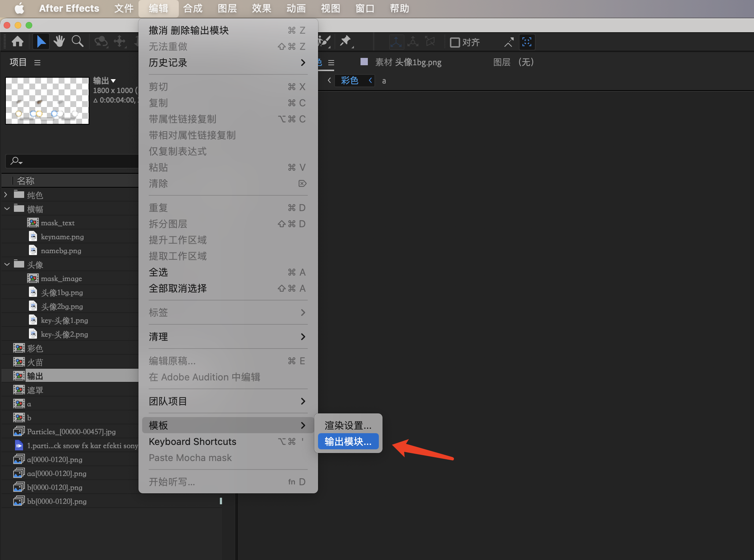Click the Project panel search field
The width and height of the screenshot is (754, 560).
73,161
